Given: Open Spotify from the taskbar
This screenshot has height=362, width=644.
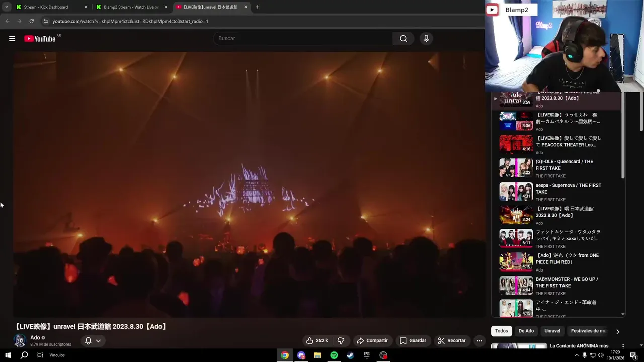Looking at the screenshot, I should tap(334, 355).
